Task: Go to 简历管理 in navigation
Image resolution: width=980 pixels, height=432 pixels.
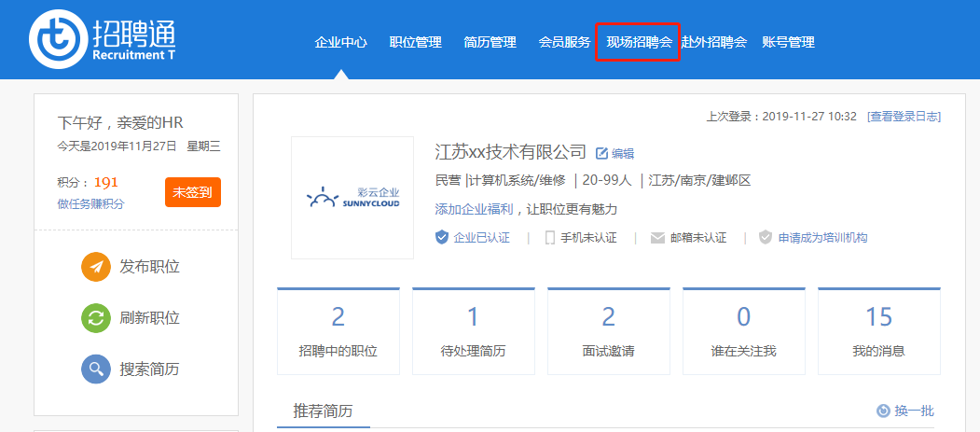Action: pos(490,42)
